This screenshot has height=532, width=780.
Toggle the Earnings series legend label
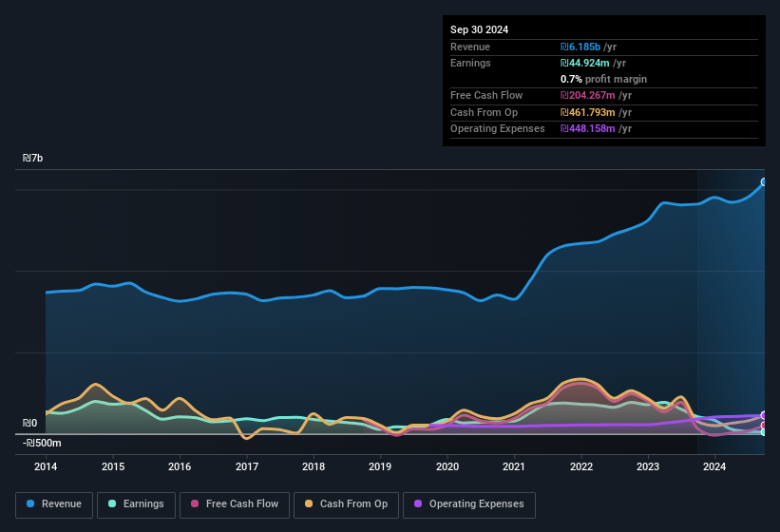pos(143,503)
